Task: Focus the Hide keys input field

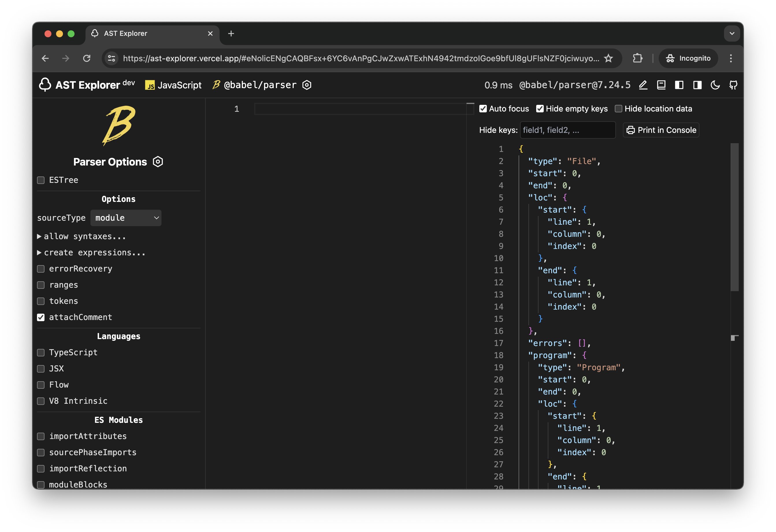Action: [x=568, y=130]
